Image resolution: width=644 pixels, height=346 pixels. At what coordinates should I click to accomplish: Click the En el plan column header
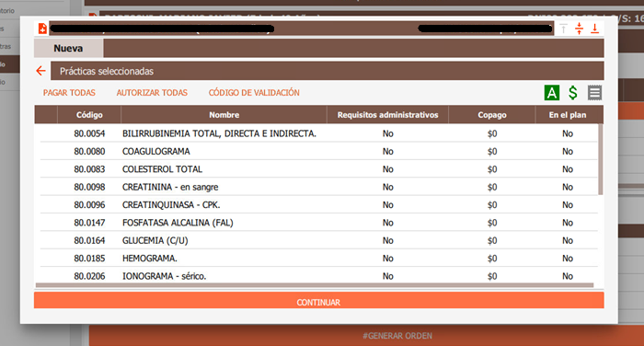[568, 115]
